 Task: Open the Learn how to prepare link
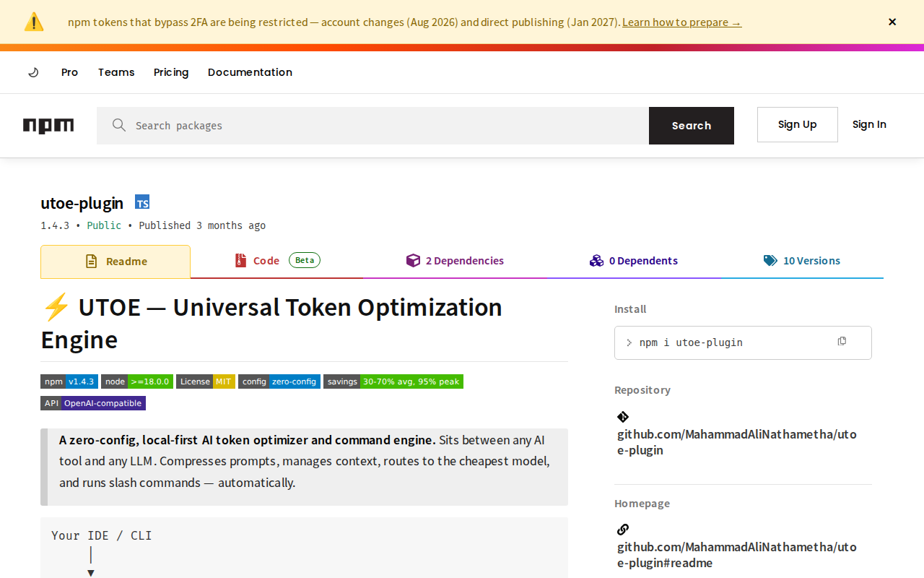(x=681, y=22)
